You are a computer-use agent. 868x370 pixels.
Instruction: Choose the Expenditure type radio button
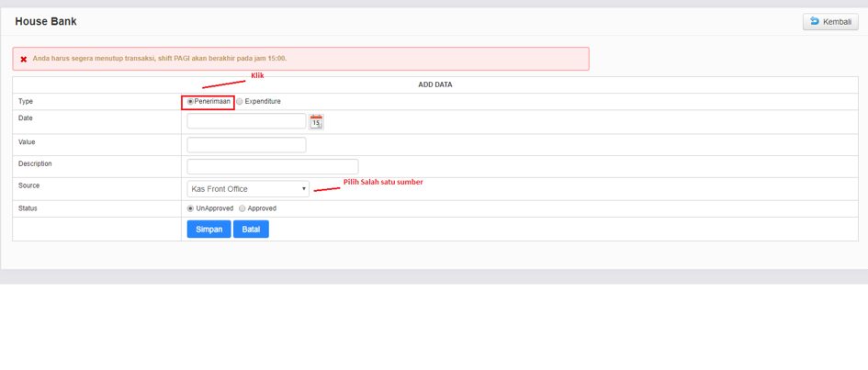[241, 102]
